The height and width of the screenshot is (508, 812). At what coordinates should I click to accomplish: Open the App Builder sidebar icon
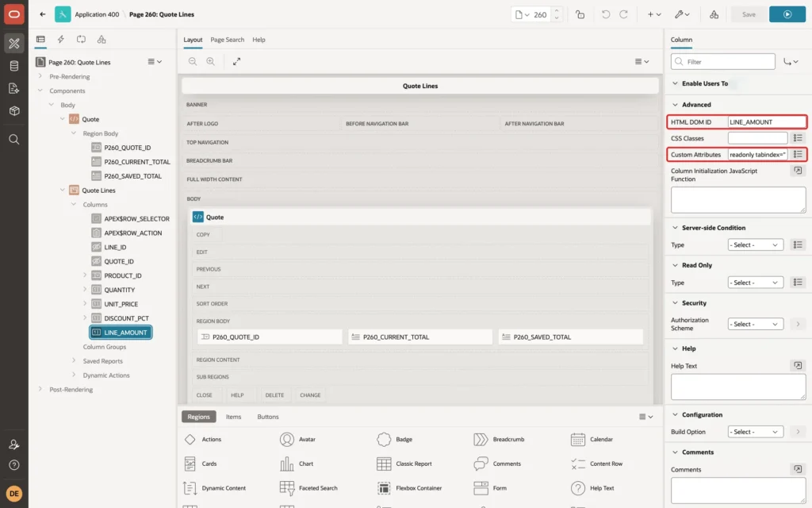click(x=14, y=43)
